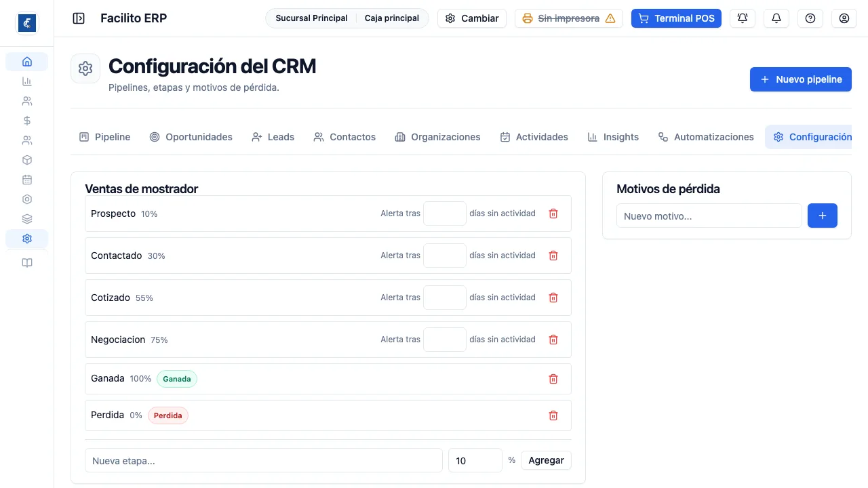Click the plus button to add loss reason
The height and width of the screenshot is (488, 868).
point(823,216)
